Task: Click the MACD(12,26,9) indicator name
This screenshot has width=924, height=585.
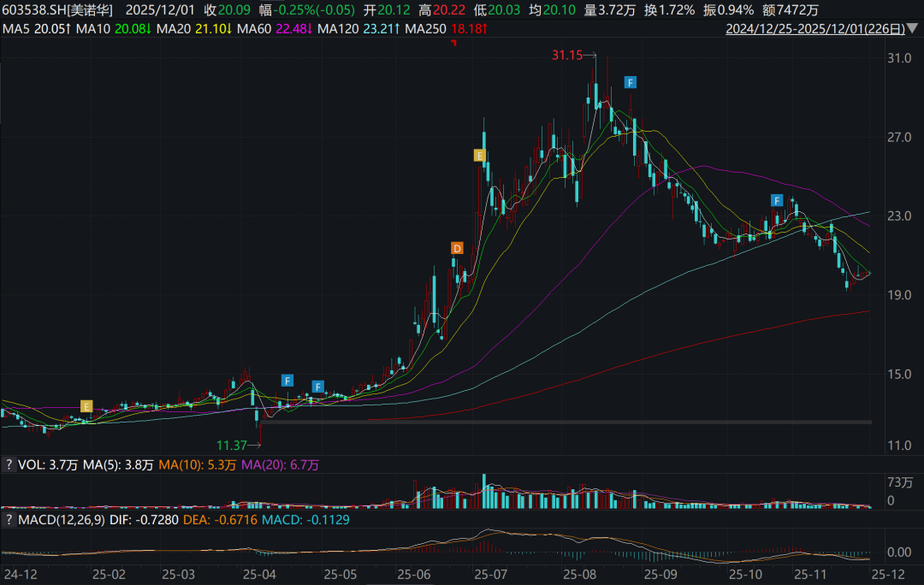Action: coord(62,520)
